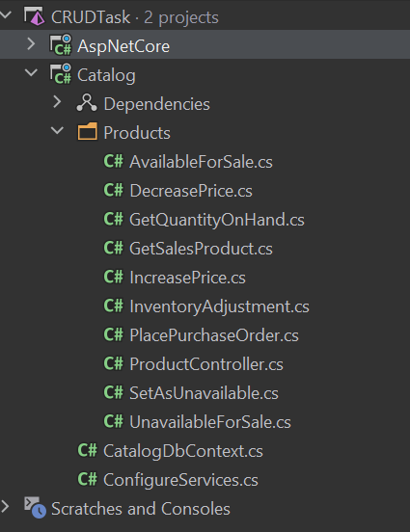Expand Scratches and Consoles arrow
This screenshot has width=410, height=532.
coord(5,507)
